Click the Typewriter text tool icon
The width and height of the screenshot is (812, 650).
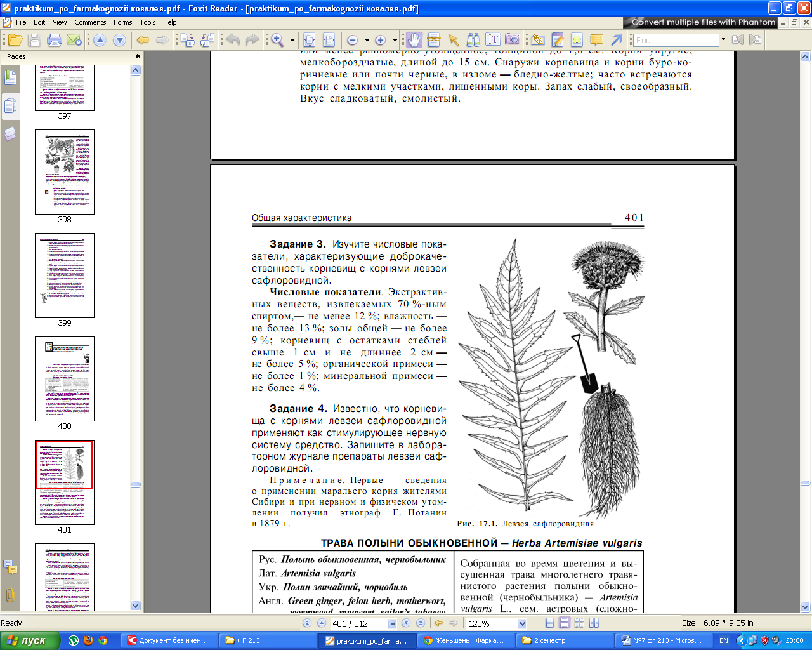click(x=577, y=40)
